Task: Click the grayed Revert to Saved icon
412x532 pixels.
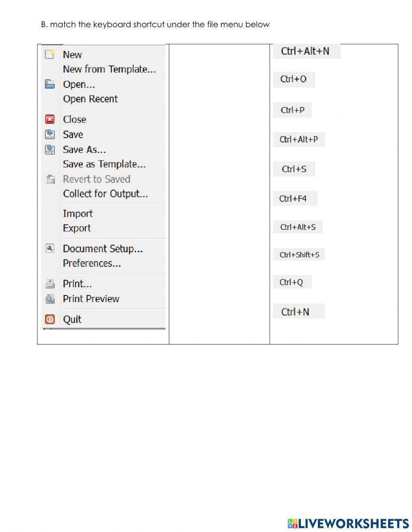Action: click(49, 179)
